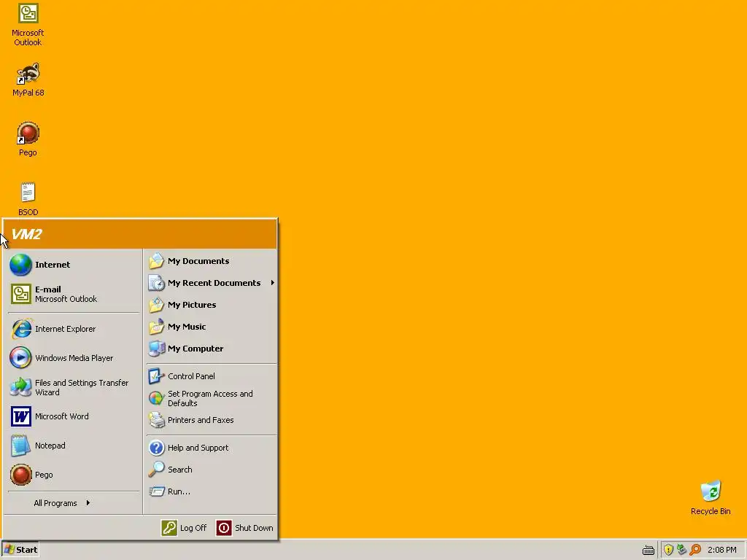
Task: Open Windows Media Player
Action: [74, 358]
